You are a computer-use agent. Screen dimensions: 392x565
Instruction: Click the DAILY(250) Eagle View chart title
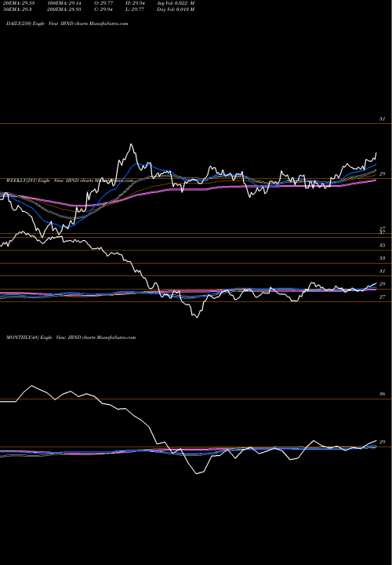(x=67, y=24)
